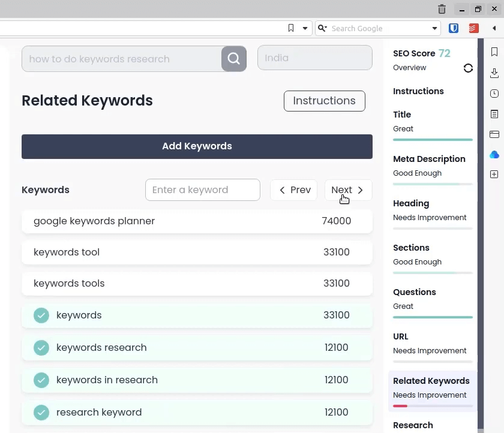Click the Questions score progress bar
The width and height of the screenshot is (504, 433).
point(433,317)
